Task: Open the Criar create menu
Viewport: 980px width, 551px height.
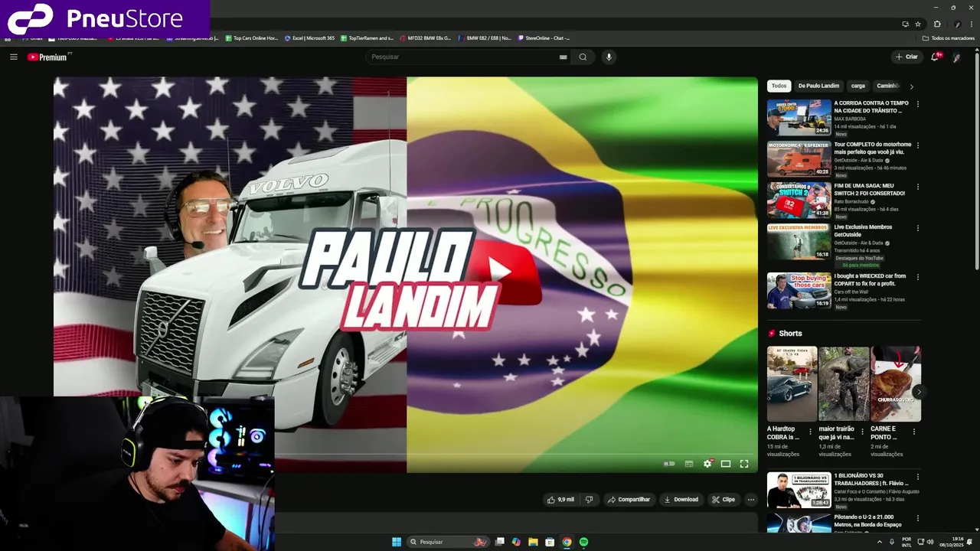Action: pyautogui.click(x=906, y=57)
